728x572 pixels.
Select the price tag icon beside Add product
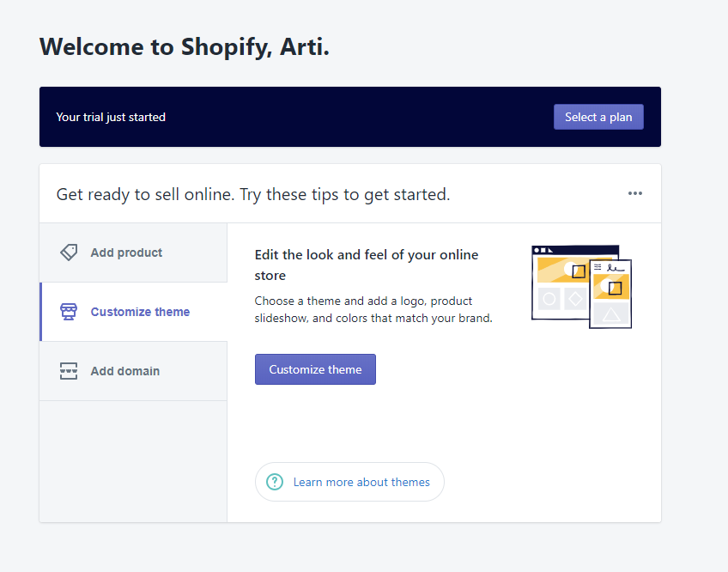[x=69, y=253]
